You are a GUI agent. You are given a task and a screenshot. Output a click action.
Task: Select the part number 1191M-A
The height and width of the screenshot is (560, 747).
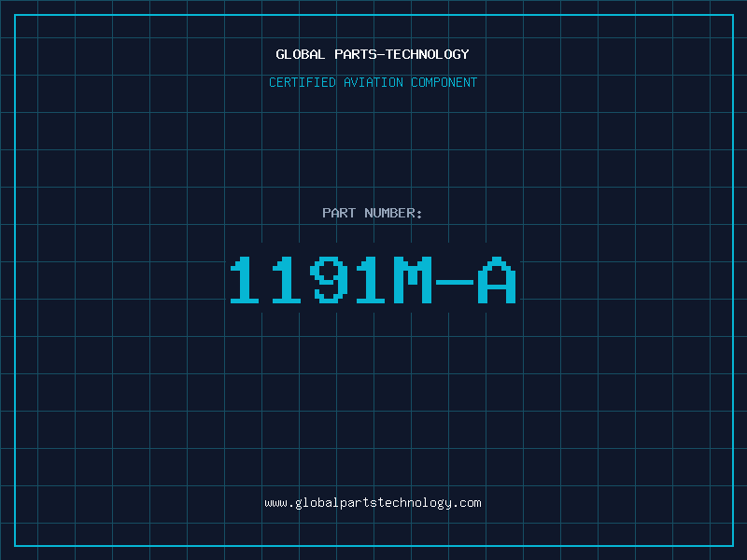coord(373,280)
